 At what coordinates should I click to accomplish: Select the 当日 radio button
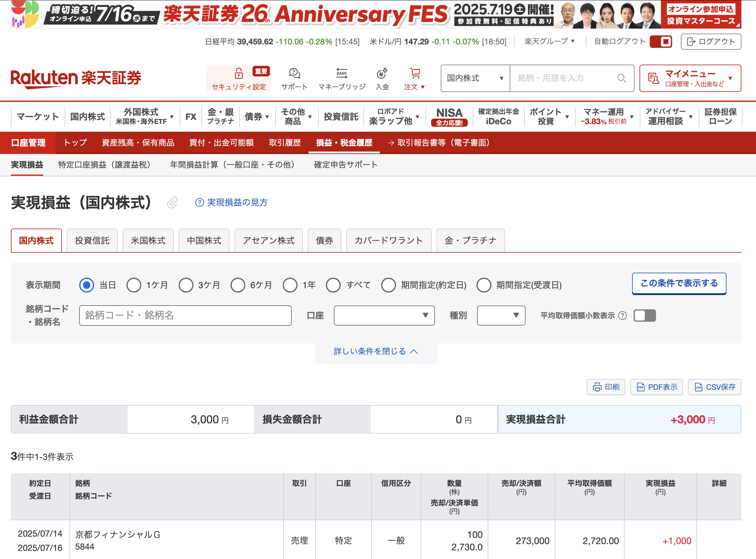(87, 285)
